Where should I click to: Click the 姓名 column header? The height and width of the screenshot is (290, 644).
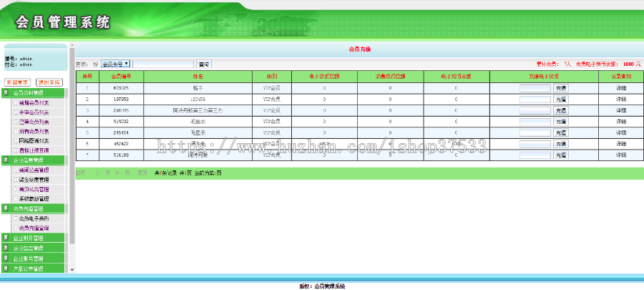coord(197,77)
